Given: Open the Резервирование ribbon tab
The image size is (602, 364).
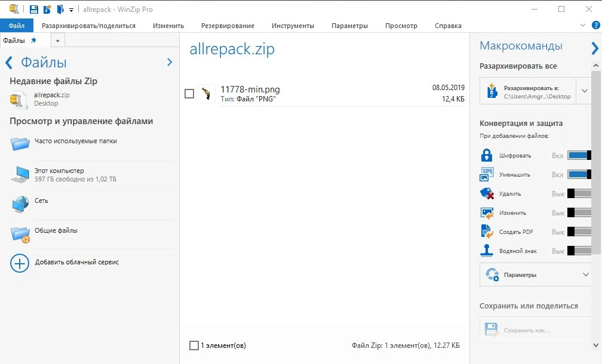Looking at the screenshot, I should (228, 26).
